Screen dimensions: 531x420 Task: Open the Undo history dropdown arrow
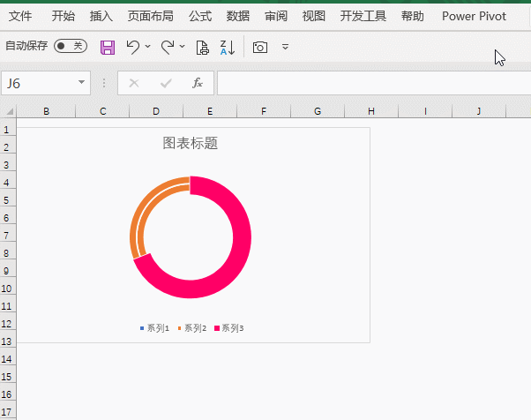[x=147, y=46]
